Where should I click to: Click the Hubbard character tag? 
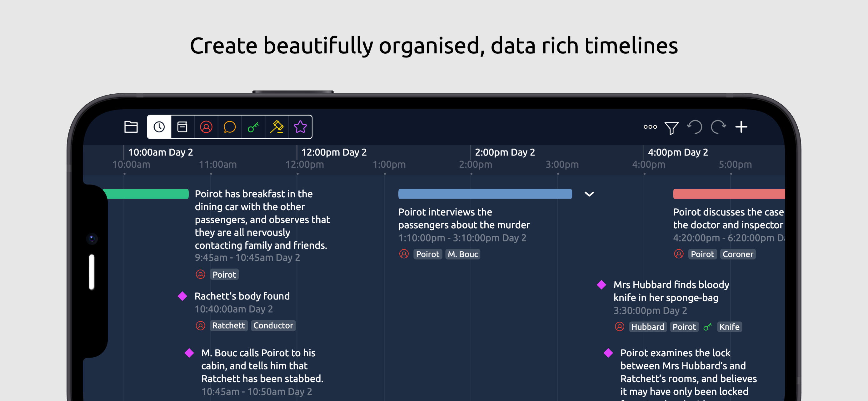pyautogui.click(x=647, y=327)
